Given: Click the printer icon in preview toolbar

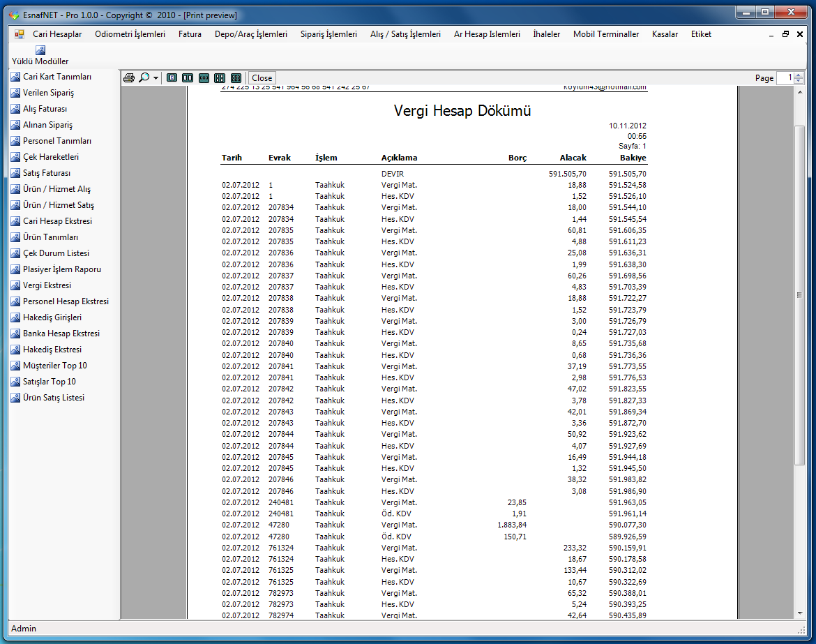Looking at the screenshot, I should (x=128, y=78).
